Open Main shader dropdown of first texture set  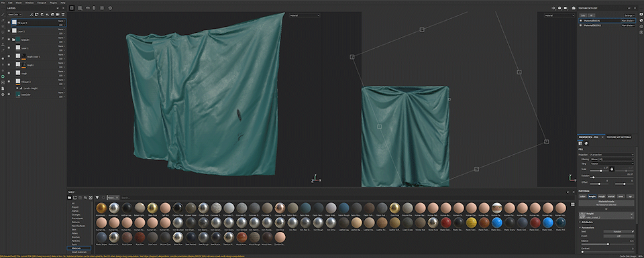(x=629, y=20)
